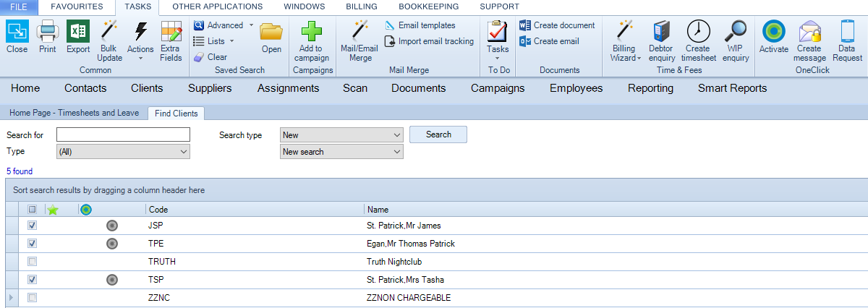
Task: Switch to the BILLING ribbon tab
Action: tap(361, 7)
